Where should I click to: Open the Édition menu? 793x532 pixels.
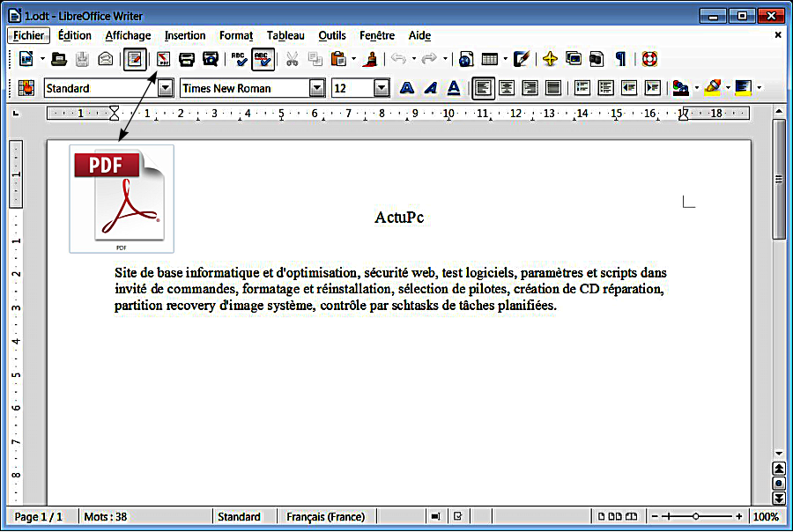pyautogui.click(x=74, y=35)
